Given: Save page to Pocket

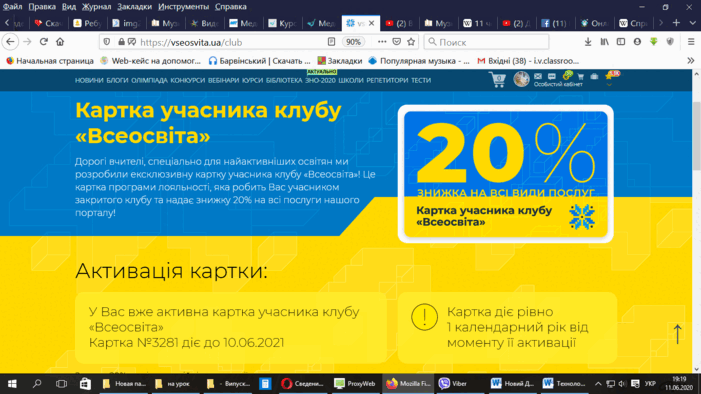Looking at the screenshot, I should pyautogui.click(x=397, y=42).
